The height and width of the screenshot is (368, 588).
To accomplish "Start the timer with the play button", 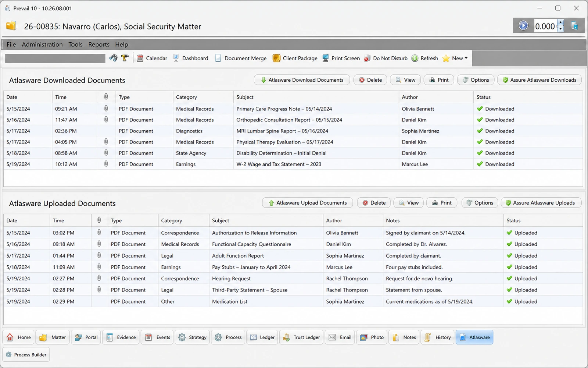I will (x=523, y=26).
